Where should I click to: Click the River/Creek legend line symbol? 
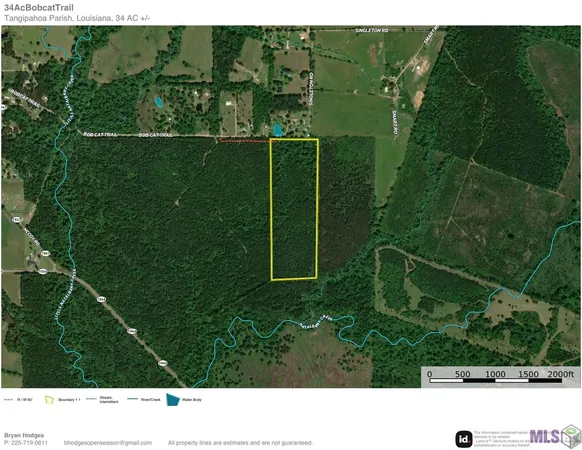pyautogui.click(x=133, y=399)
